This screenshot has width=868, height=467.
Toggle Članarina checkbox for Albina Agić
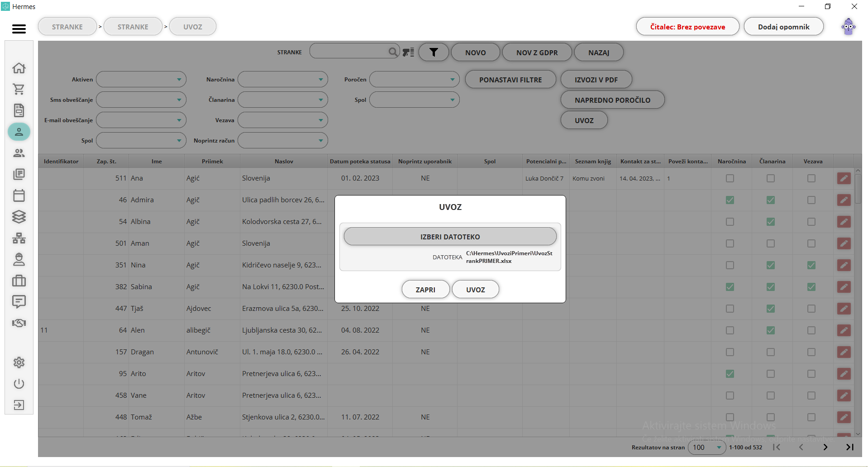(771, 222)
